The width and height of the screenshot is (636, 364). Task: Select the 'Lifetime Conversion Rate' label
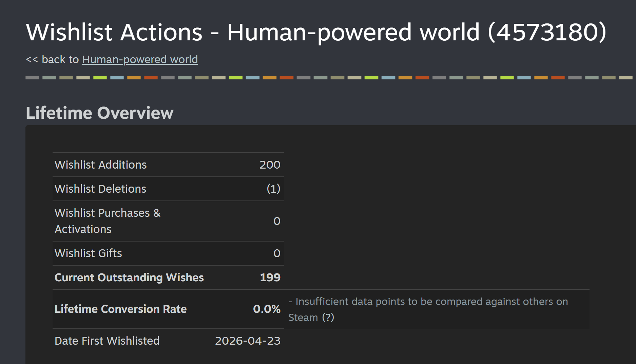[x=120, y=309]
